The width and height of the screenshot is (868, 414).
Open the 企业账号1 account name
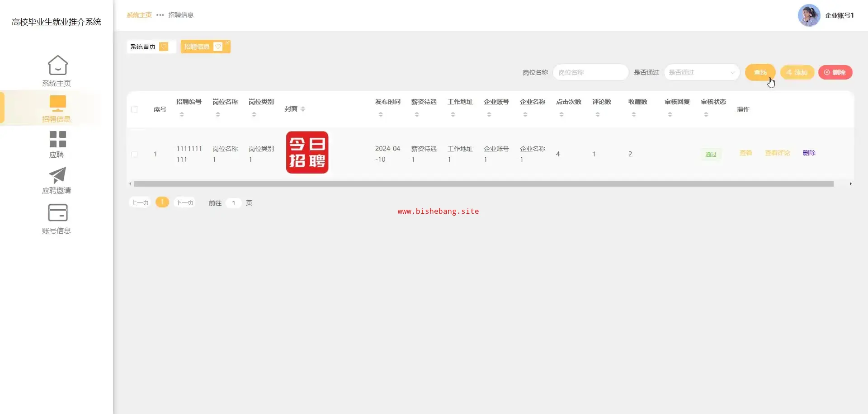(840, 15)
